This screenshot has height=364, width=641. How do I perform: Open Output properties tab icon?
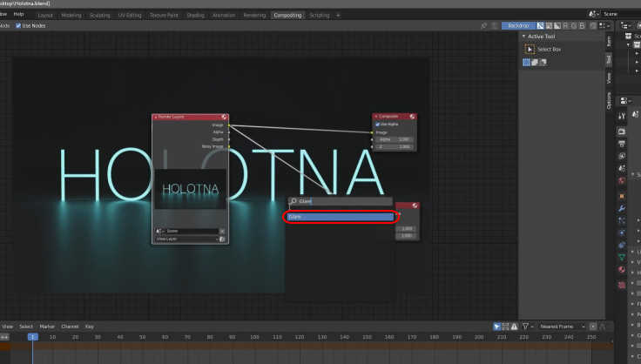pos(622,144)
